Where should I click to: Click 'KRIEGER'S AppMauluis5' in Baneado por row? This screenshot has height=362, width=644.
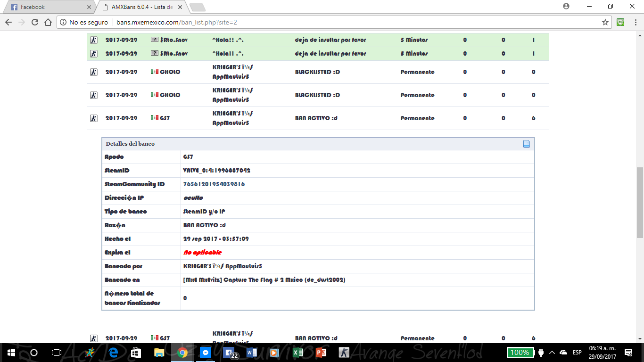point(222,266)
